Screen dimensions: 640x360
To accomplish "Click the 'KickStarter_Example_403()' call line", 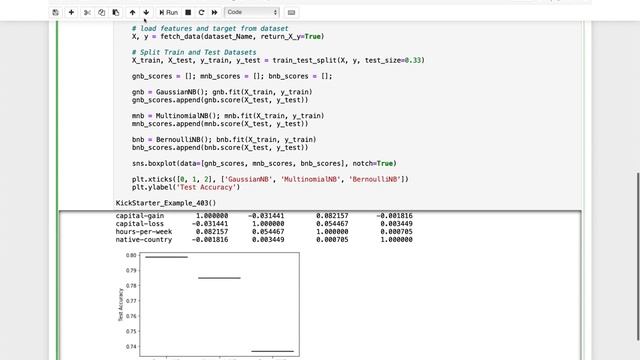I will tap(166, 203).
